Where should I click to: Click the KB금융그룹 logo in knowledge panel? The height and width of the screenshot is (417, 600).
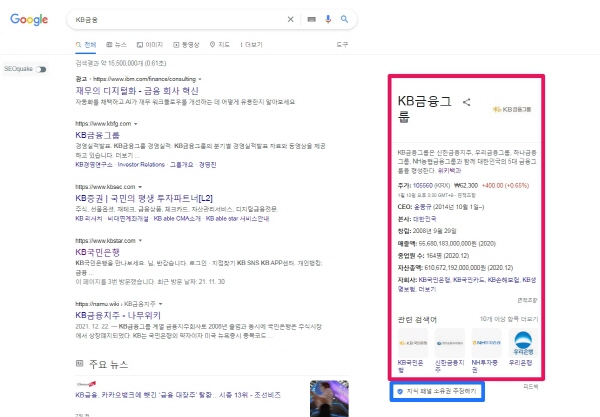pos(512,109)
